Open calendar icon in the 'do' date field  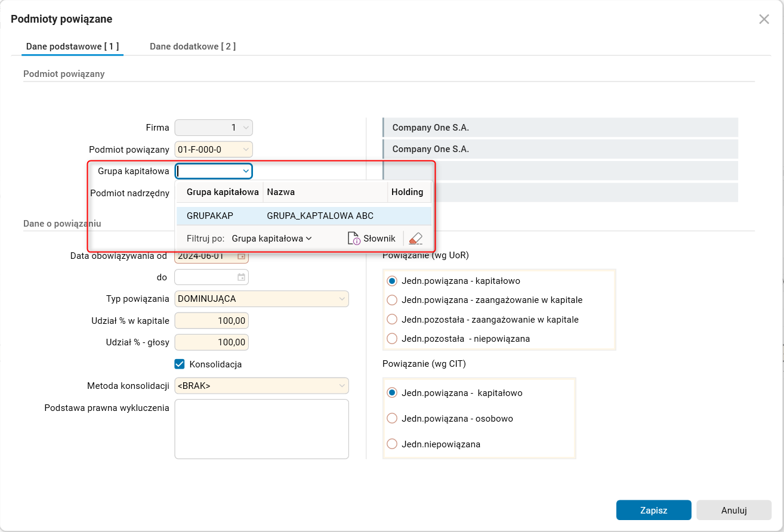(x=242, y=277)
